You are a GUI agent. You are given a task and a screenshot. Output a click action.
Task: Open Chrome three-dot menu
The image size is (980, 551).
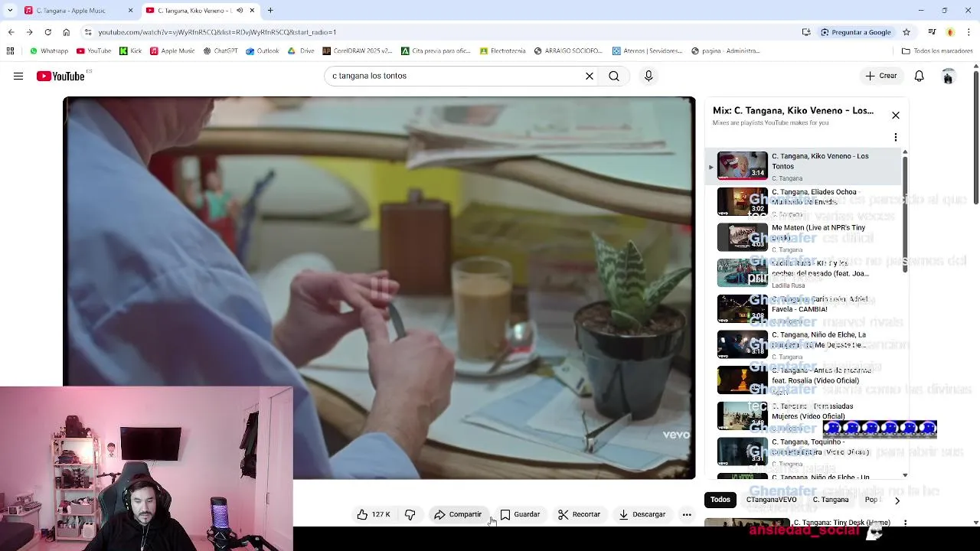tap(969, 32)
